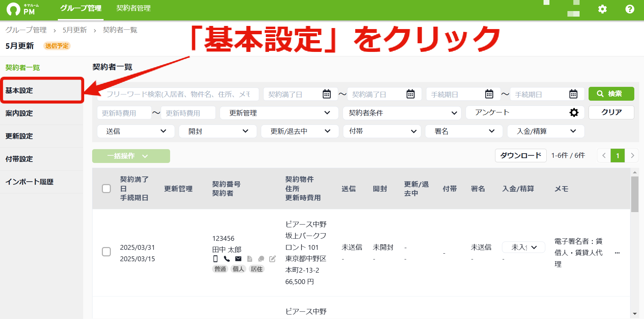This screenshot has width=644, height=319.
Task: Click gear icon in アンケート filter
Action: (x=574, y=112)
